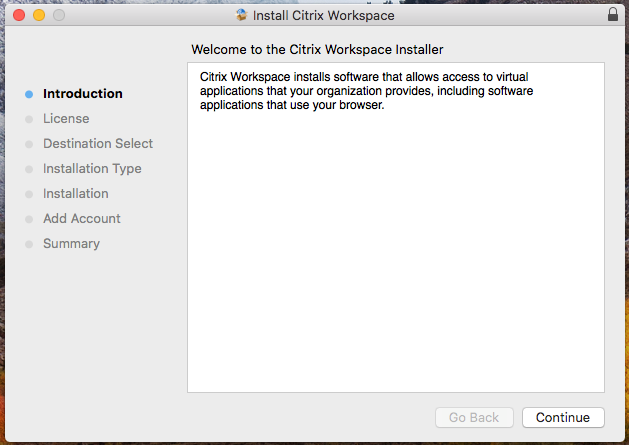Click the Welcome to Citrix Workspace Installer heading
The image size is (629, 445).
pos(317,49)
